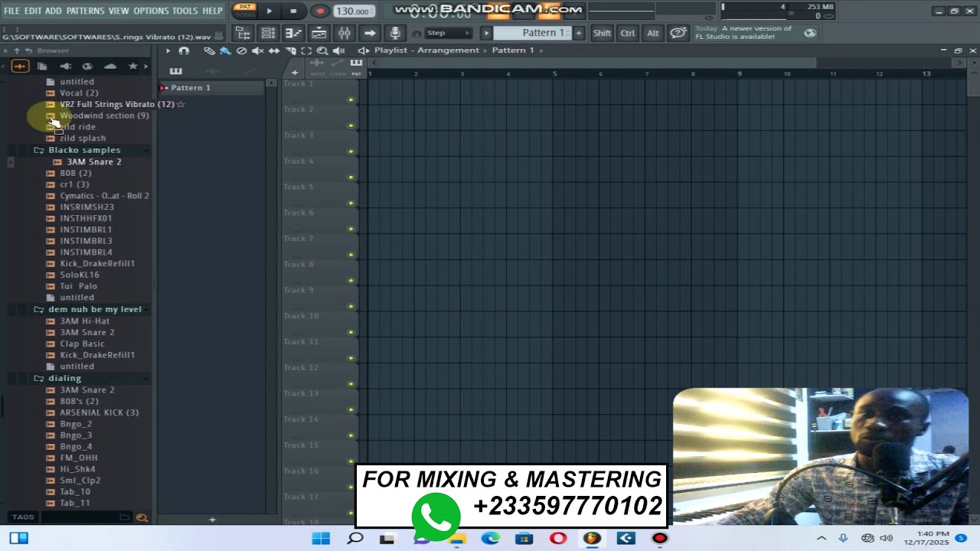The image size is (980, 551).
Task: Select the playlist Slice tool
Action: tap(290, 51)
